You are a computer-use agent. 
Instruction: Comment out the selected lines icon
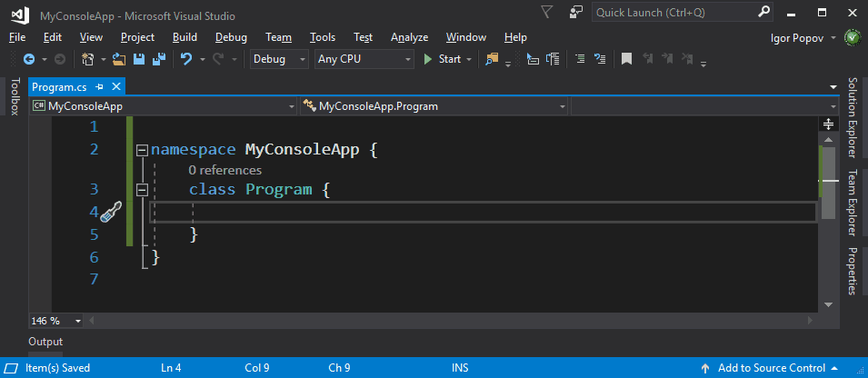[580, 59]
